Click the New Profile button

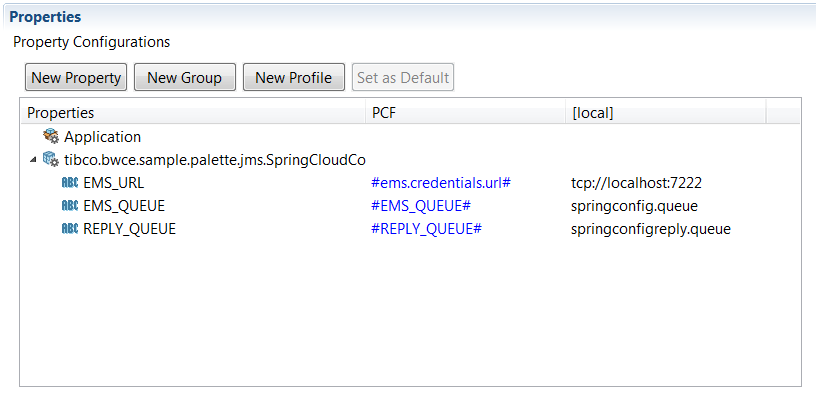coord(294,78)
